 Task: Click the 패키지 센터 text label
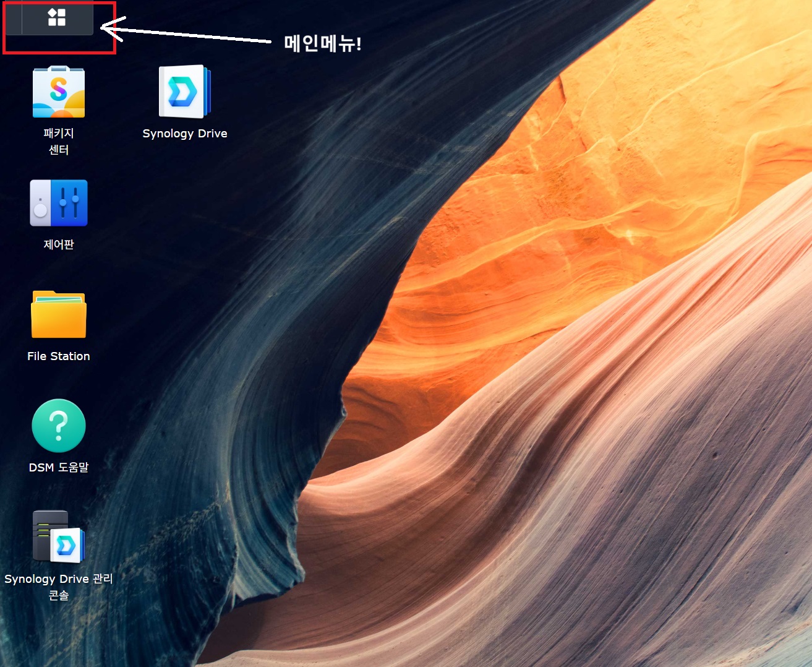(59, 141)
